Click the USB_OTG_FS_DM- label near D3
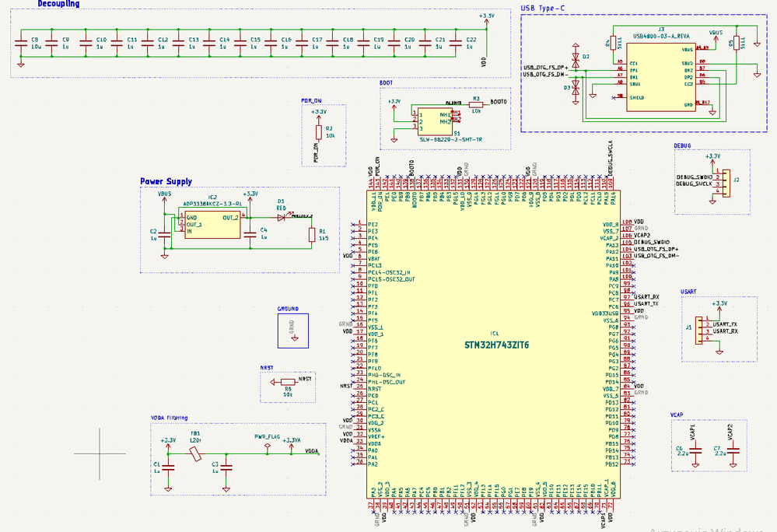This screenshot has width=777, height=532. pos(545,75)
